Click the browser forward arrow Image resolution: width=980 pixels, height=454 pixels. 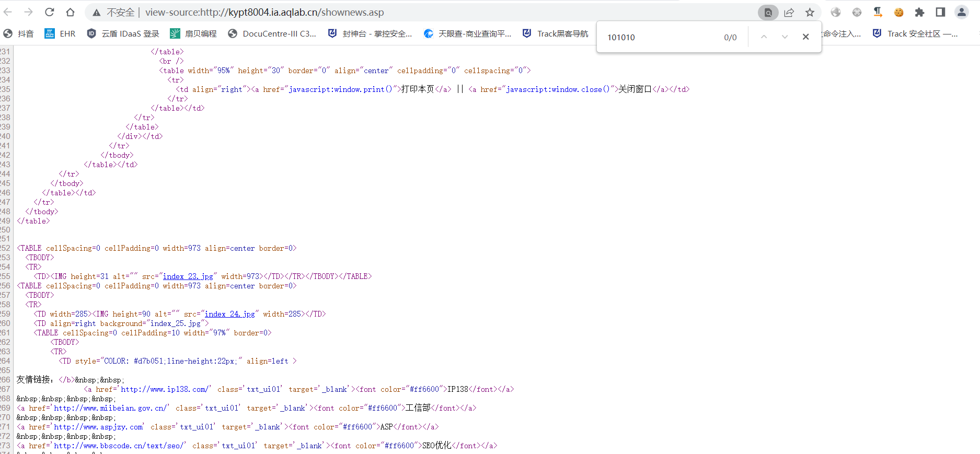29,12
